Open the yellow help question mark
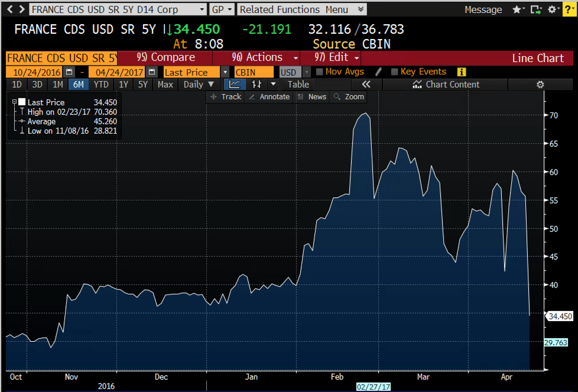 tap(569, 9)
